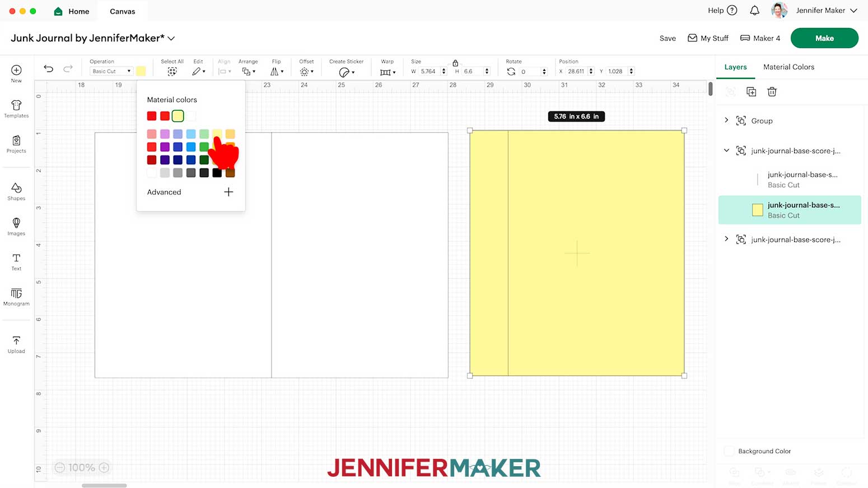868x488 pixels.
Task: Select the Layers tab
Action: (x=735, y=67)
